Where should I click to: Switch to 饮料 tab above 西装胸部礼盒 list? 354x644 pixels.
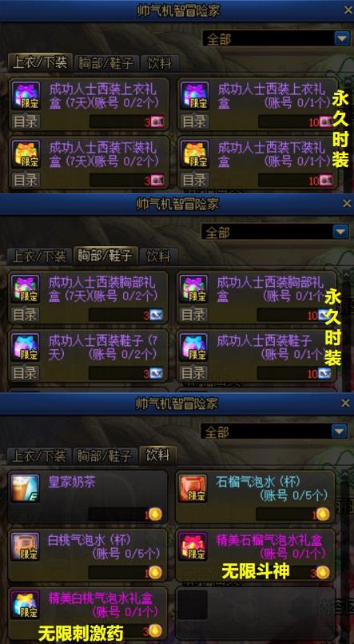point(158,256)
